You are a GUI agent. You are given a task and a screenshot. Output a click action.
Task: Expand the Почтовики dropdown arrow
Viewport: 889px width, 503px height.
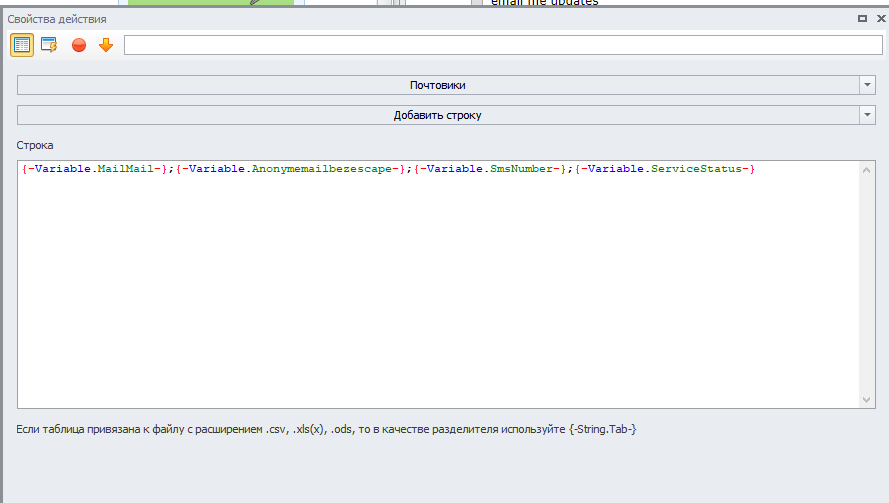[x=867, y=85]
